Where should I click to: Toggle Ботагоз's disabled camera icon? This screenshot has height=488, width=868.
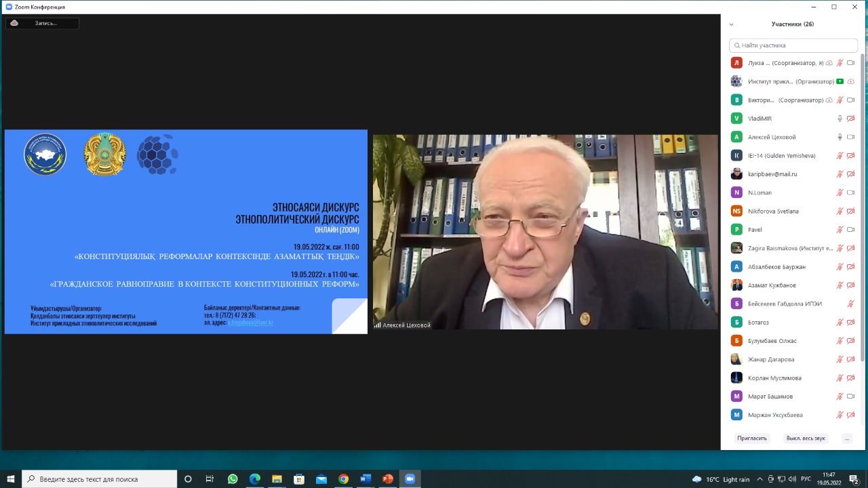pos(850,323)
